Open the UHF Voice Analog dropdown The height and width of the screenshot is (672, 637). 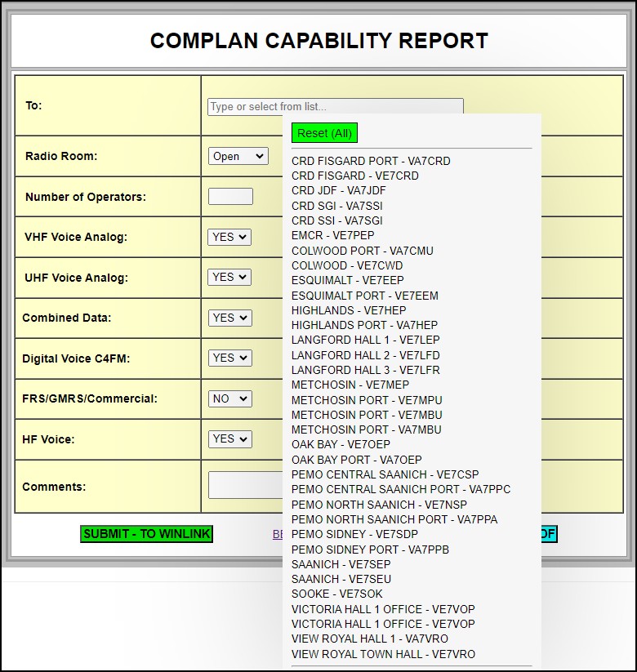click(x=229, y=277)
